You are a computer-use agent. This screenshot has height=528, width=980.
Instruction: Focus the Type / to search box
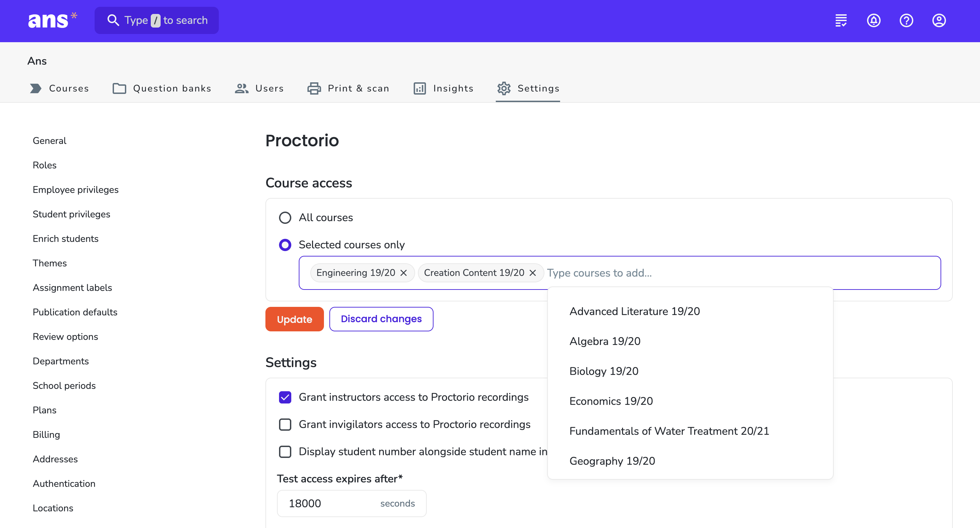click(x=157, y=20)
